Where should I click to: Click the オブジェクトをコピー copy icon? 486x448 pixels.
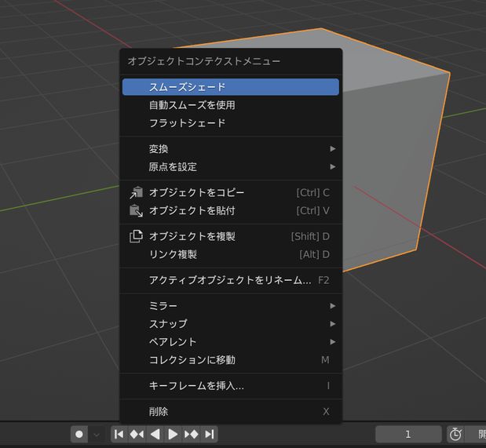point(137,192)
